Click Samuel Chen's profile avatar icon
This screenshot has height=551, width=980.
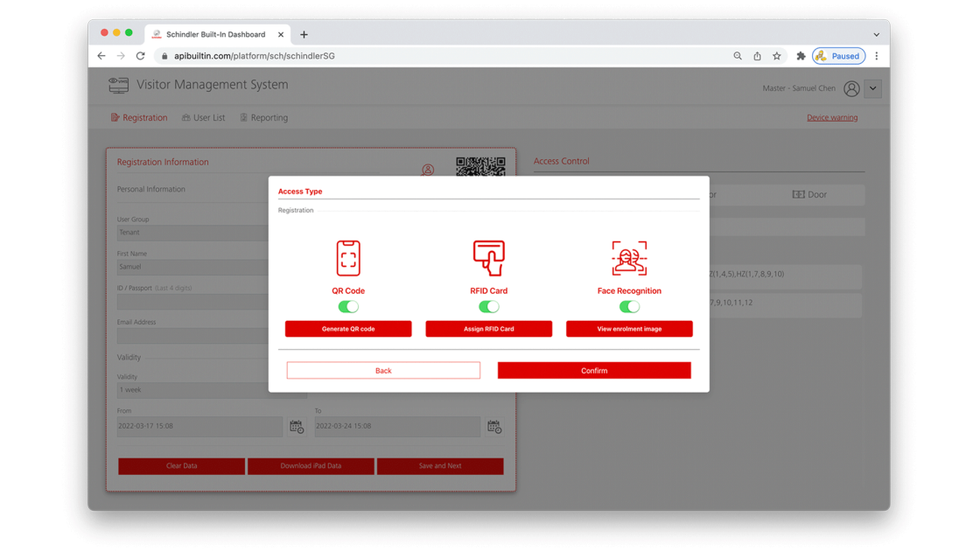point(850,87)
